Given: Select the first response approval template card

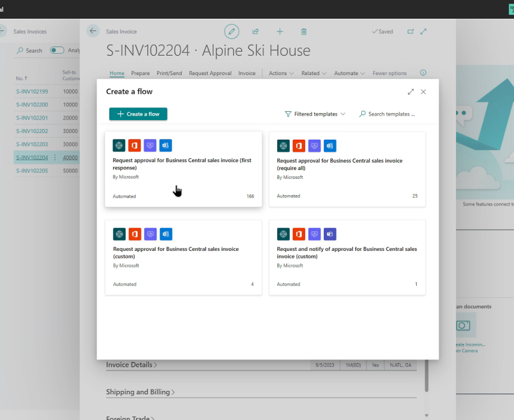Looking at the screenshot, I should (x=183, y=169).
